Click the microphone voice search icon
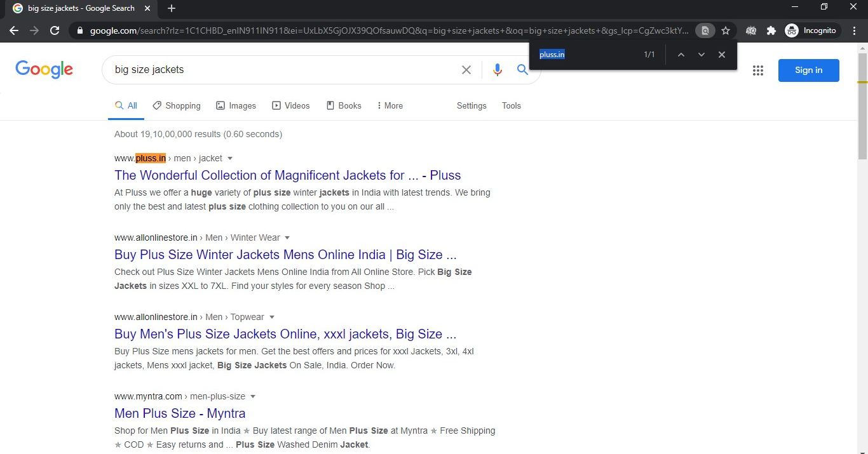Image resolution: width=868 pixels, height=454 pixels. point(497,70)
